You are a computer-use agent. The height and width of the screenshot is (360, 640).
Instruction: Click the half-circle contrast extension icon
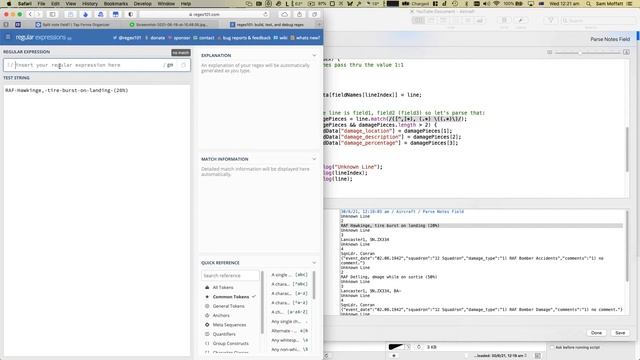pyautogui.click(x=131, y=14)
